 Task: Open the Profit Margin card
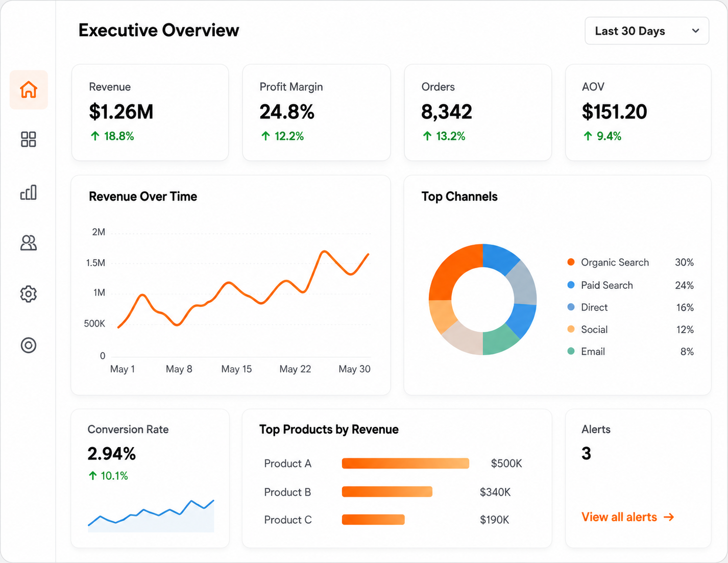pos(317,112)
